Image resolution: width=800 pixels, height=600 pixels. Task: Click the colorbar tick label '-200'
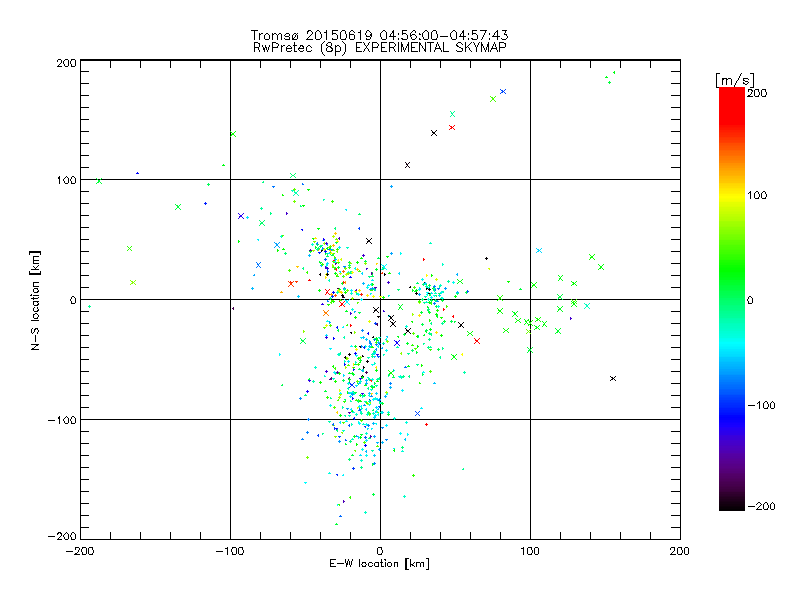click(x=761, y=506)
